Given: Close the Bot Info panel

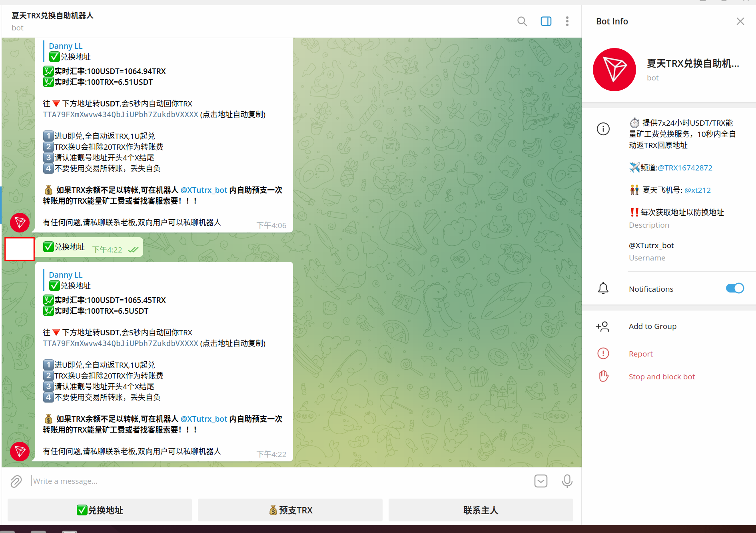Looking at the screenshot, I should 740,21.
